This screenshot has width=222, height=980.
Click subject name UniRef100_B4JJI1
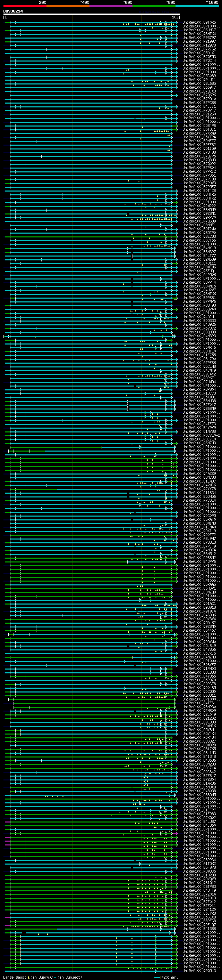pos(199,106)
